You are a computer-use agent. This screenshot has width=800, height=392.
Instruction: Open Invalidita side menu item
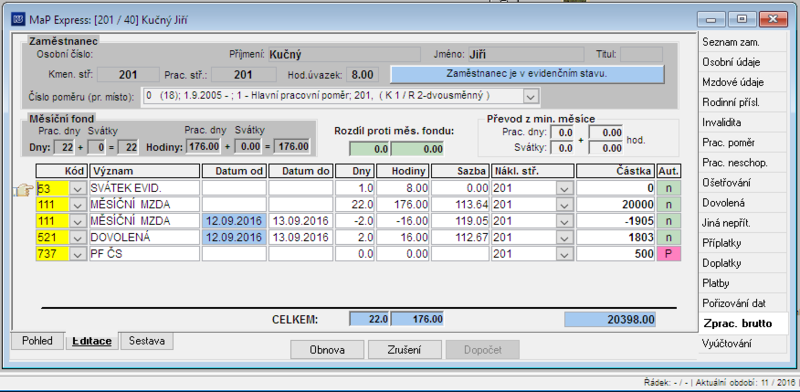[742, 122]
